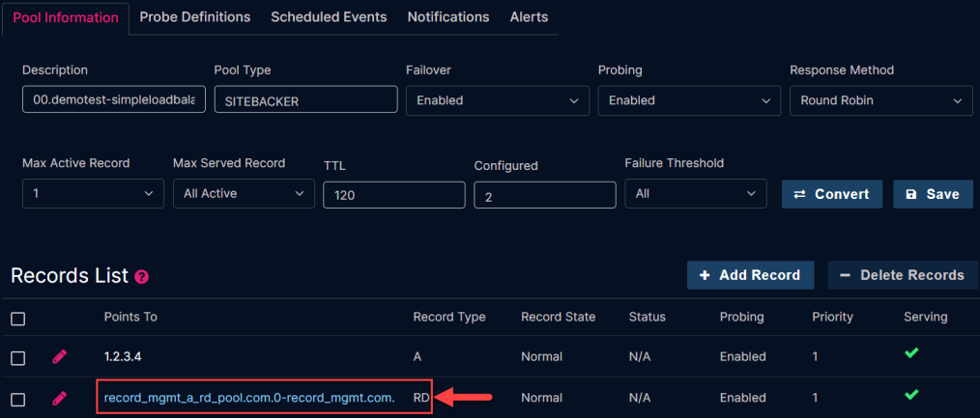Click the green Serving checkmark for RD record

pyautogui.click(x=911, y=395)
